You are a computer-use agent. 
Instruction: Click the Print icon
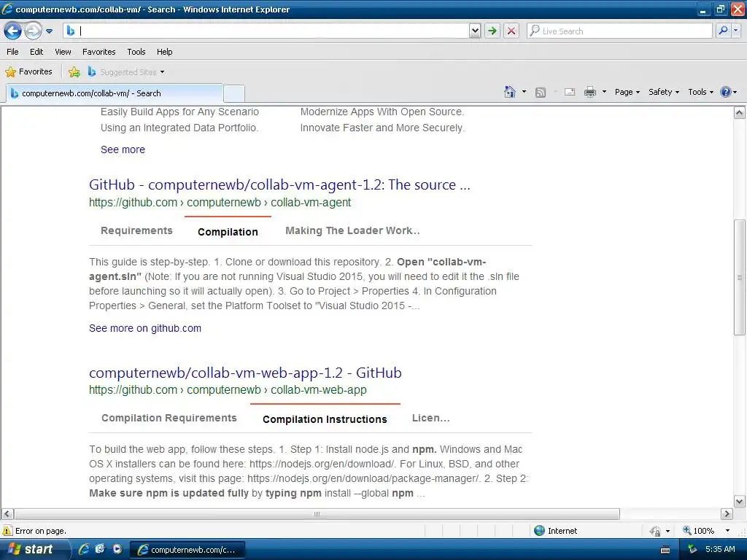[x=589, y=92]
